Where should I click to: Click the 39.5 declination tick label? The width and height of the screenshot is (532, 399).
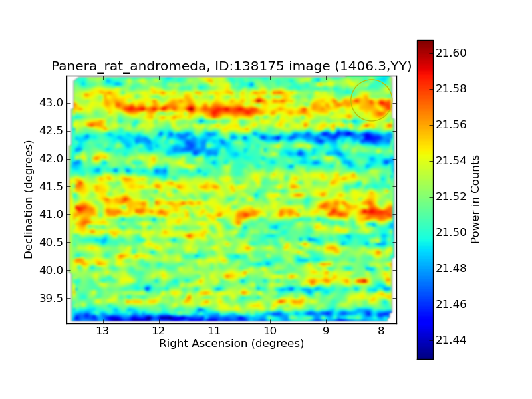click(51, 298)
